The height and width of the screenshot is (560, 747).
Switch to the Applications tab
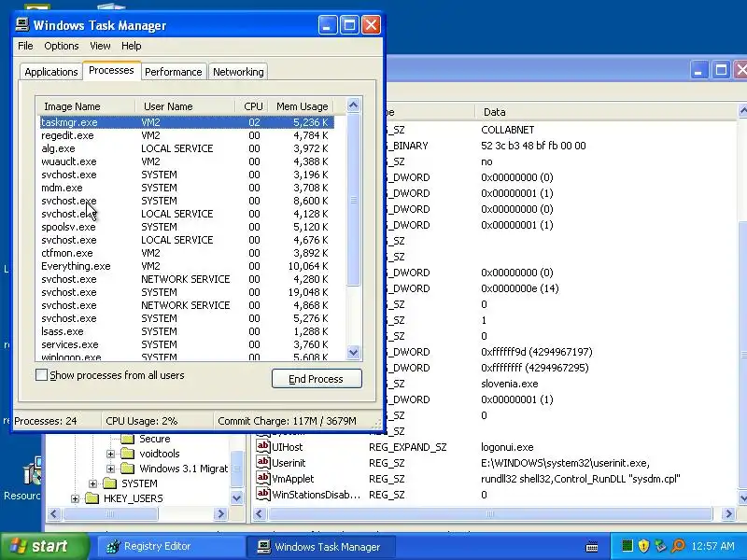click(51, 72)
